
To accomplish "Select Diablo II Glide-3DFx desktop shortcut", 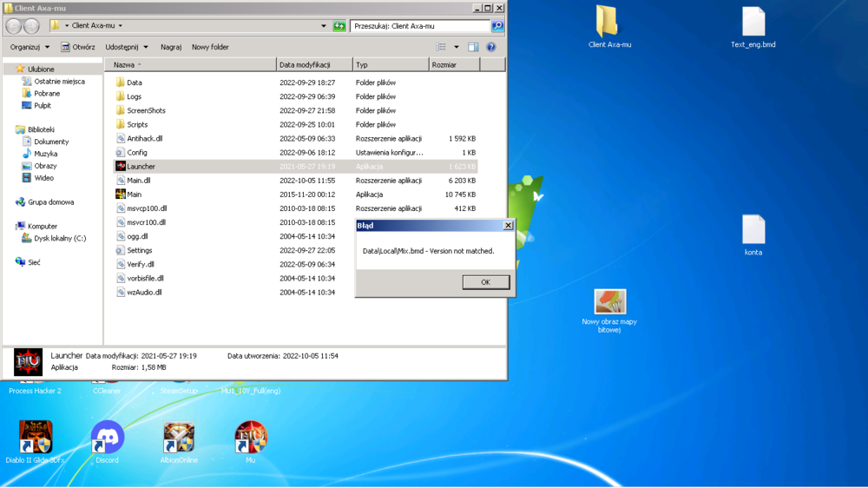I will coord(36,441).
